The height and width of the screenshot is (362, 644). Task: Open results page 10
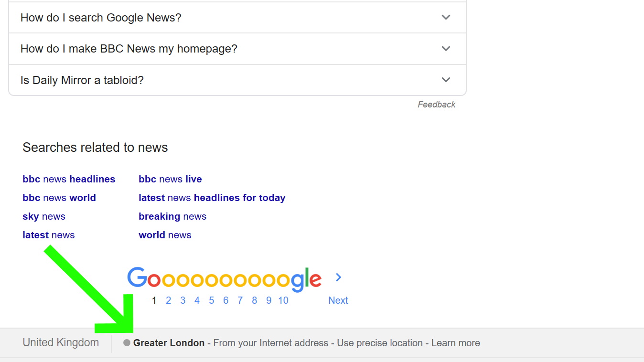click(283, 300)
